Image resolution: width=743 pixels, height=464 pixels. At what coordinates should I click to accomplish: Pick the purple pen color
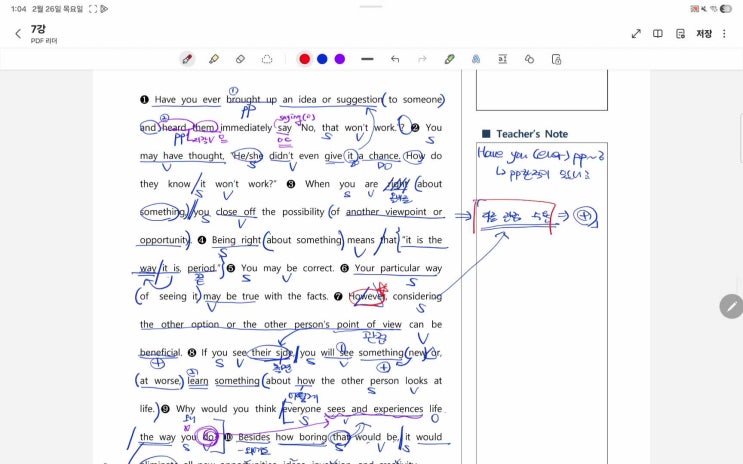point(340,59)
